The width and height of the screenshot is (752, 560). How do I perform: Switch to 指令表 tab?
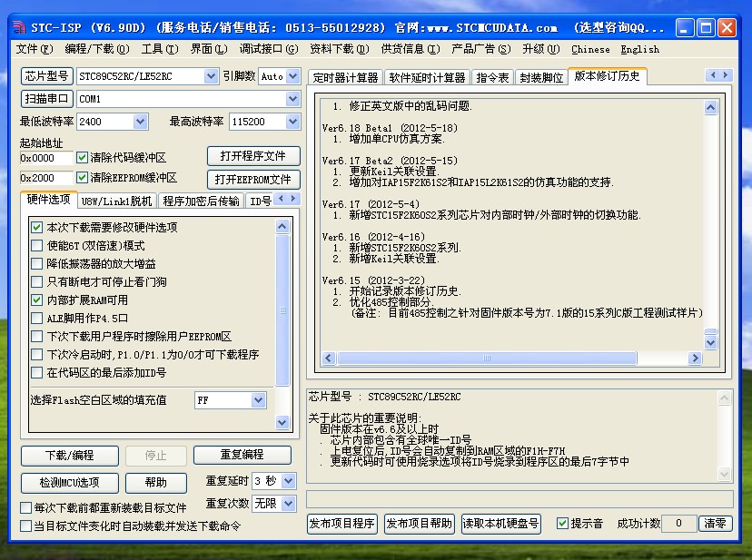tap(492, 78)
